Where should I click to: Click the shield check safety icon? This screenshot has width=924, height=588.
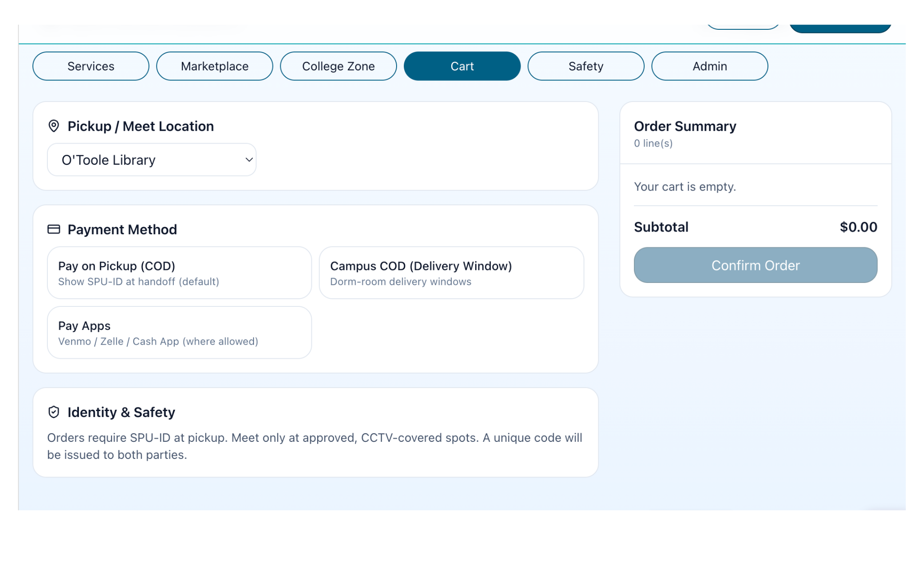(x=54, y=412)
